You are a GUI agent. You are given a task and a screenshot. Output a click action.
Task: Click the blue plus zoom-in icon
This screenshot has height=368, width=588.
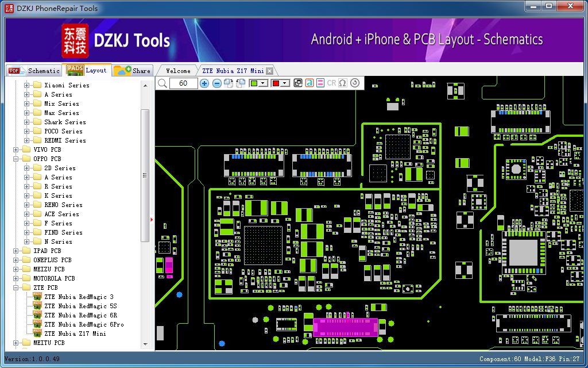pos(204,83)
